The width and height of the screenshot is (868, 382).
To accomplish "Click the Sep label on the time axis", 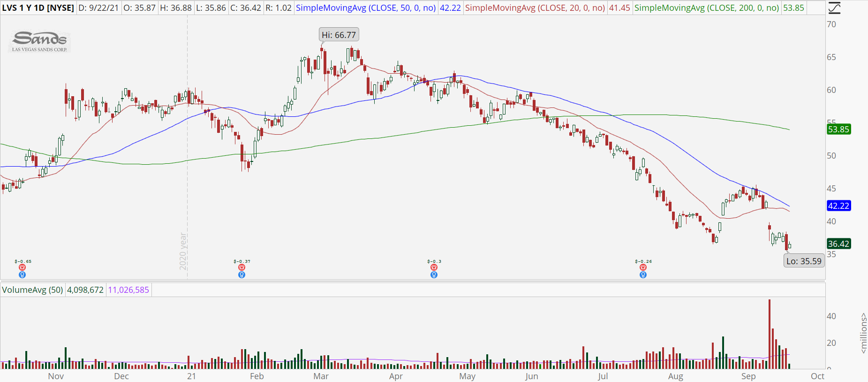I will coord(748,376).
